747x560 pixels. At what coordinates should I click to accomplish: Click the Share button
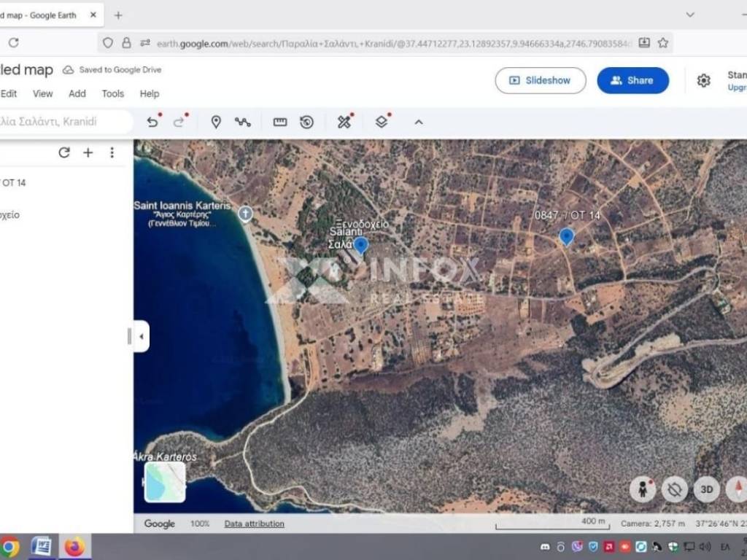point(632,80)
